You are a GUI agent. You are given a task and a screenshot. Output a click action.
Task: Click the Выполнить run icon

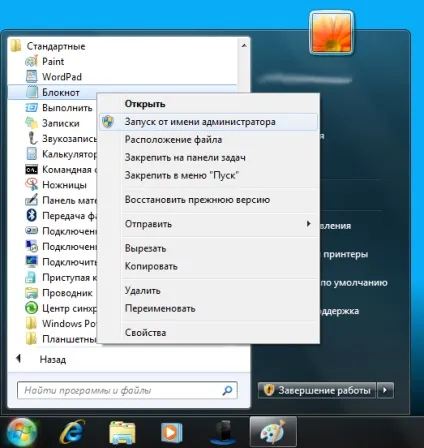[x=32, y=108]
